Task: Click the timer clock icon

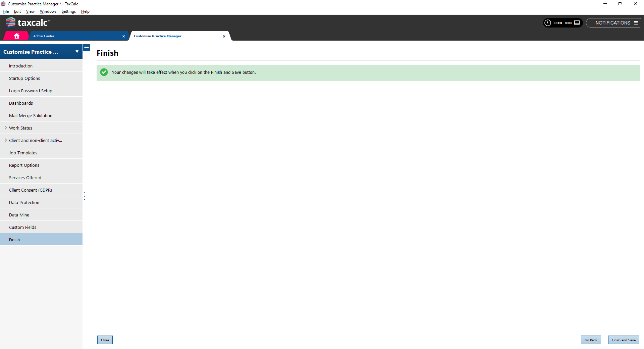Action: 548,23
